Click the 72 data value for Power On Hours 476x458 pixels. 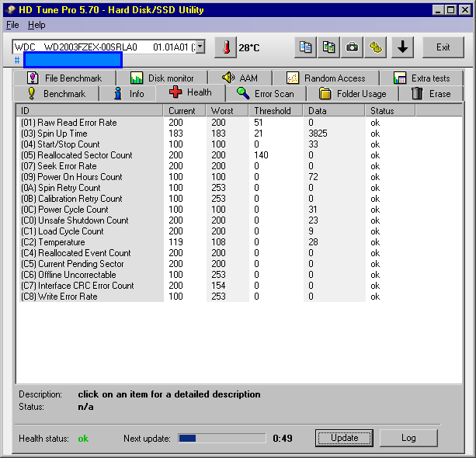click(313, 177)
